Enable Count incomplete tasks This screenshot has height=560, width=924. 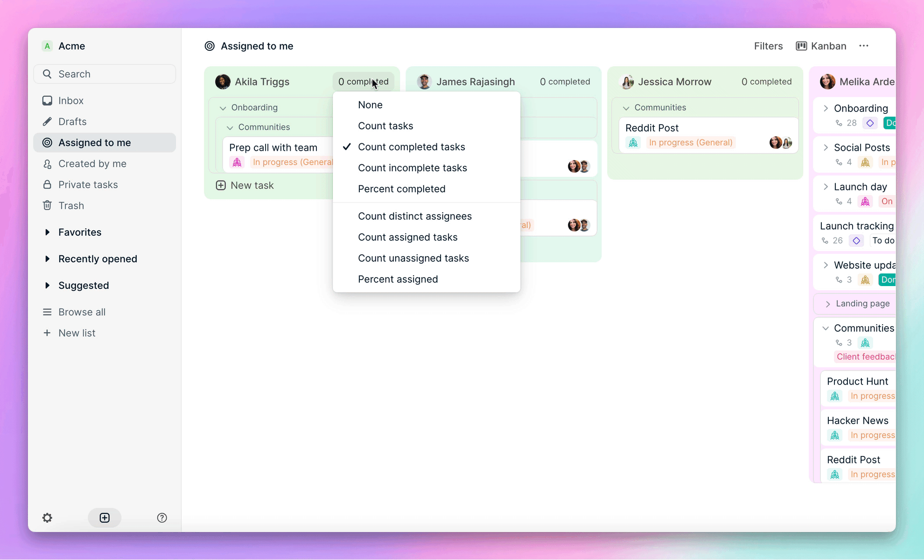point(413,168)
